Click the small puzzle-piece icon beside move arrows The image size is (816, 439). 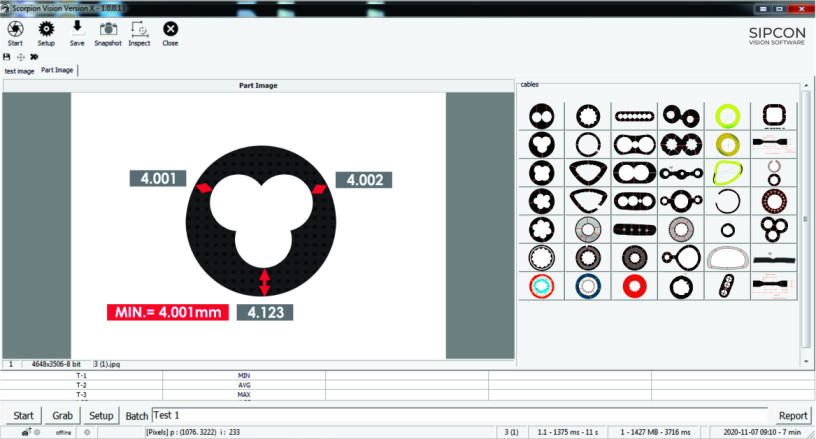click(34, 57)
